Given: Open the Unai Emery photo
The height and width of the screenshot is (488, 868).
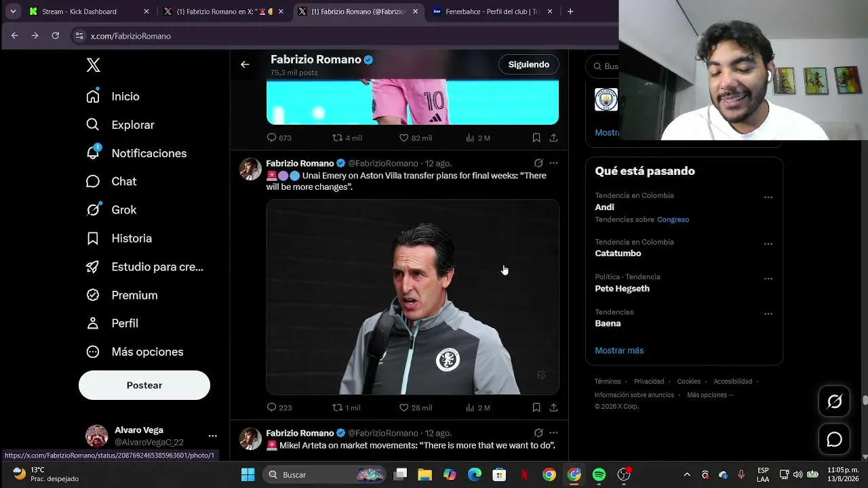Looking at the screenshot, I should [x=412, y=297].
